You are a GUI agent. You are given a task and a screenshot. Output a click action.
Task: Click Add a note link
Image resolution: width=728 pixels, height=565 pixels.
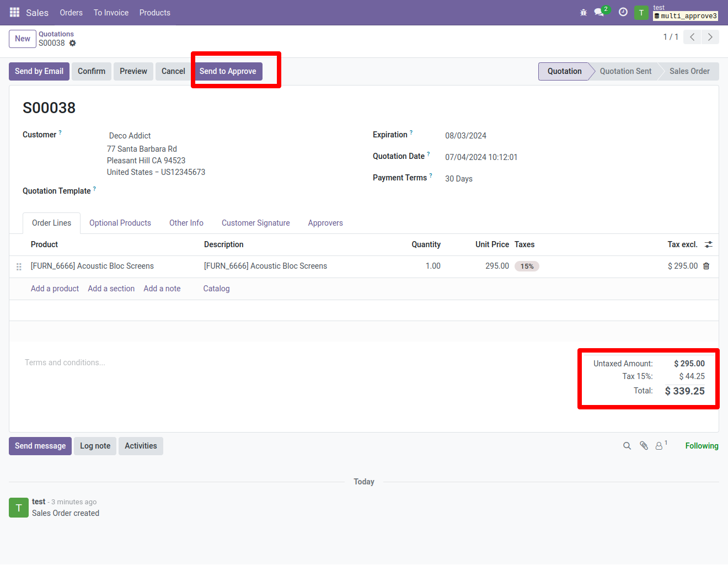(162, 289)
